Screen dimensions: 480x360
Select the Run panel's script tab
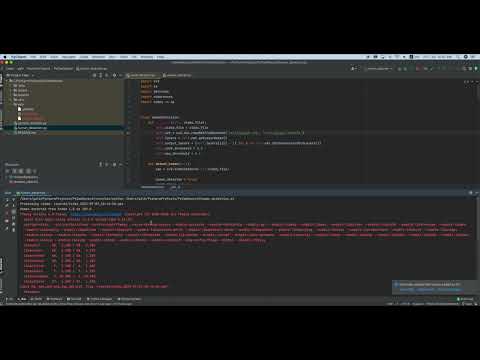tap(32, 193)
